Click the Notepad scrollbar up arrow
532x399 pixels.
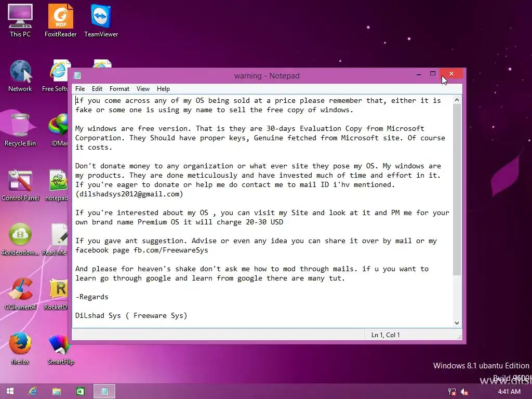pyautogui.click(x=457, y=100)
